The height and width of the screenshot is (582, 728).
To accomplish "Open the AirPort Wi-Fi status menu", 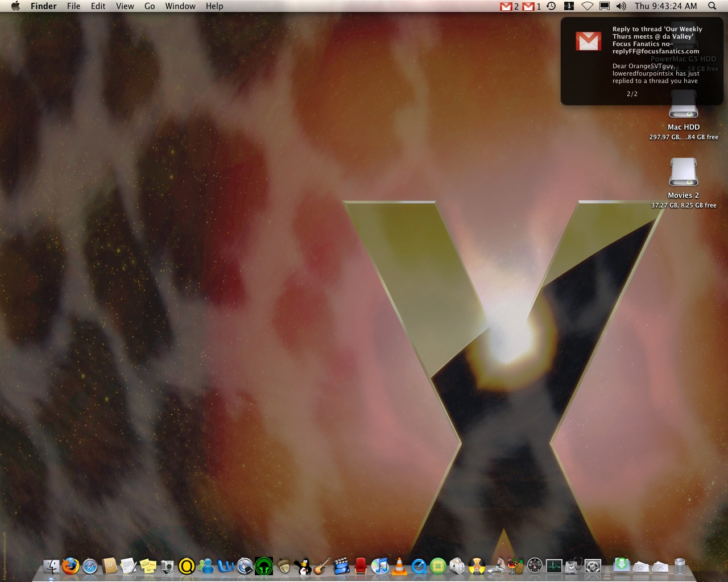I will [x=588, y=6].
